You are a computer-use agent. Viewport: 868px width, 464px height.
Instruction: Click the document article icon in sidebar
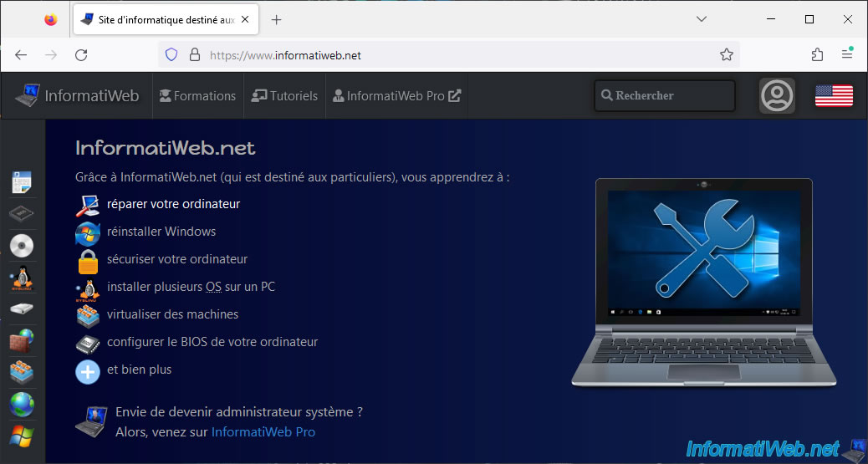tap(22, 181)
